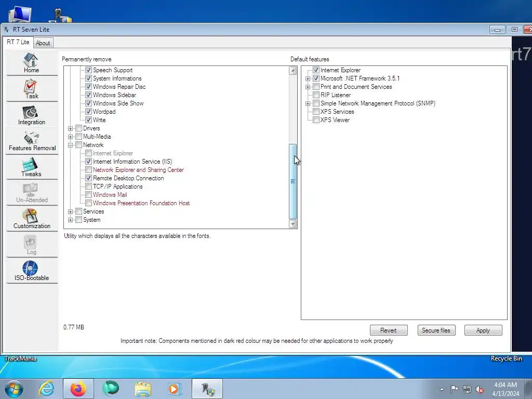
Task: Check the Windows Mail checkbox
Action: (x=88, y=195)
